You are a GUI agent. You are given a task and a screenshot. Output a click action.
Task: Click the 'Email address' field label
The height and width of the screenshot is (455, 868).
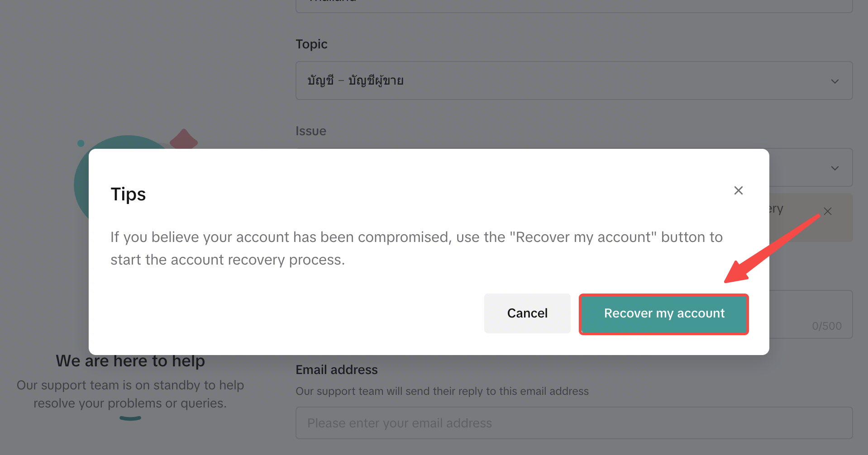[x=336, y=370]
